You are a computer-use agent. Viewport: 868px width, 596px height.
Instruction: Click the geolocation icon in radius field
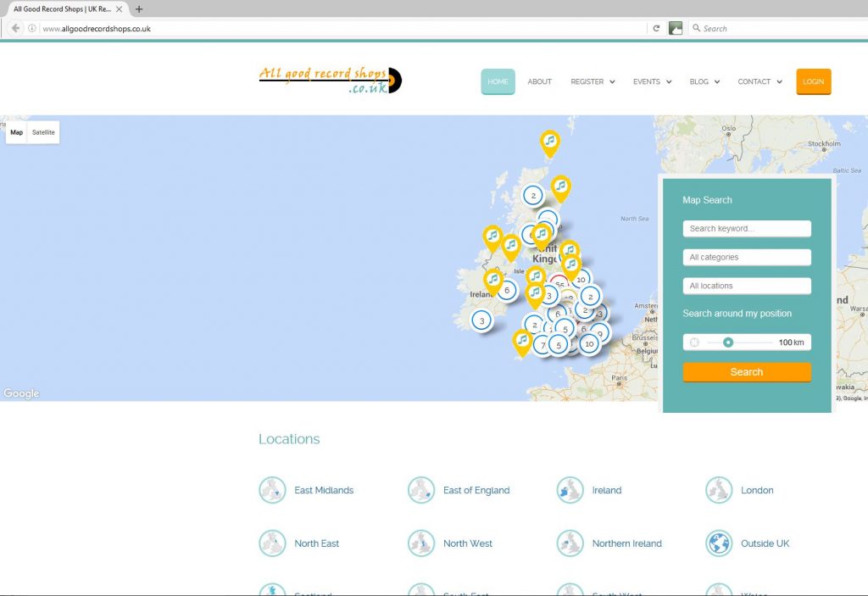coord(695,343)
